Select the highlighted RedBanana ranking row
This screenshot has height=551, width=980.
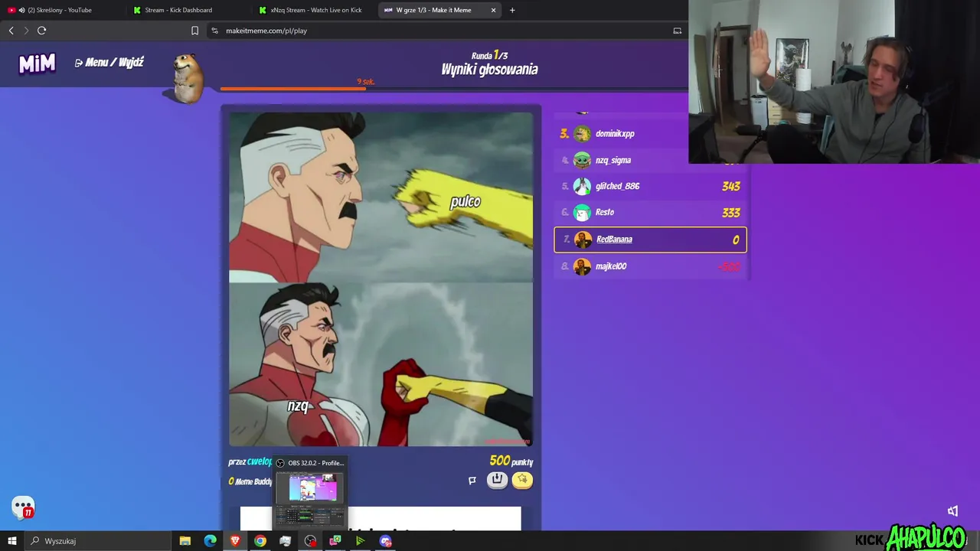[651, 240]
